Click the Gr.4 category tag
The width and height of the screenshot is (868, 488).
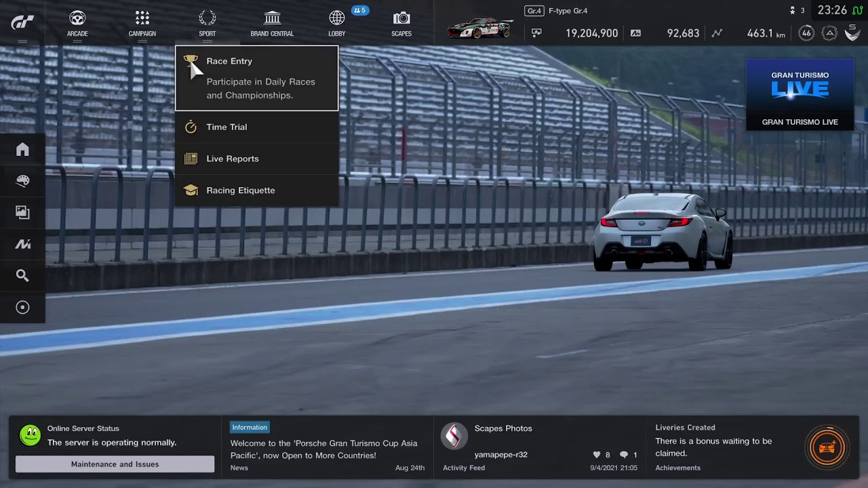(x=534, y=11)
